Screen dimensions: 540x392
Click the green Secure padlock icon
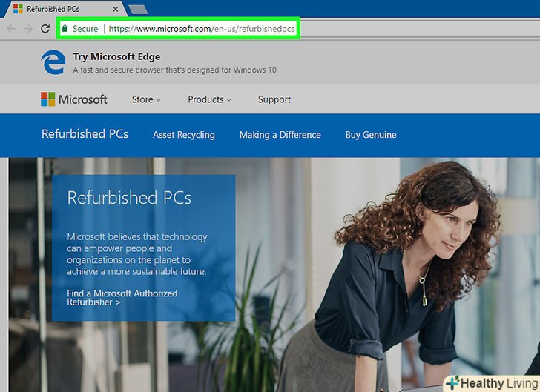click(x=65, y=28)
